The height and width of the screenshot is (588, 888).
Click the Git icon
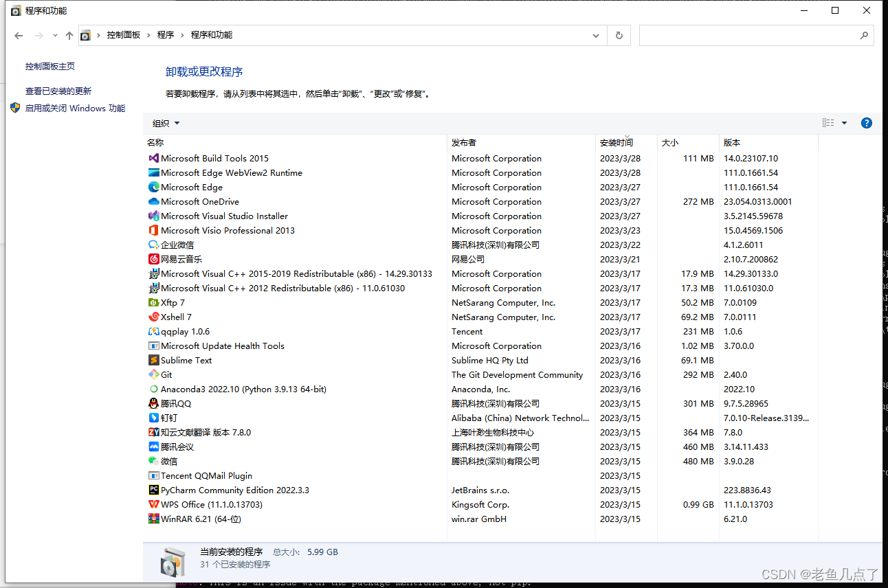154,374
